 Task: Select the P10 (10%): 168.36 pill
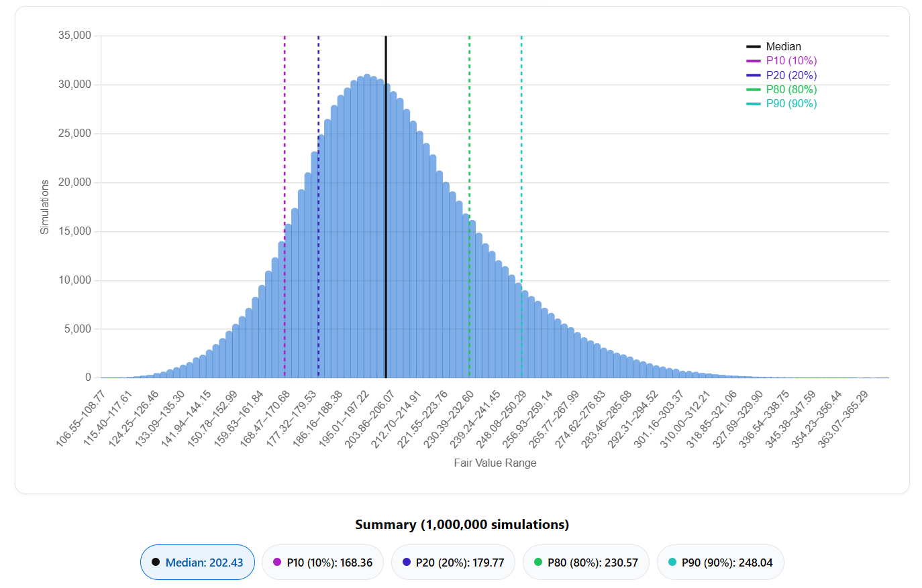pos(322,562)
